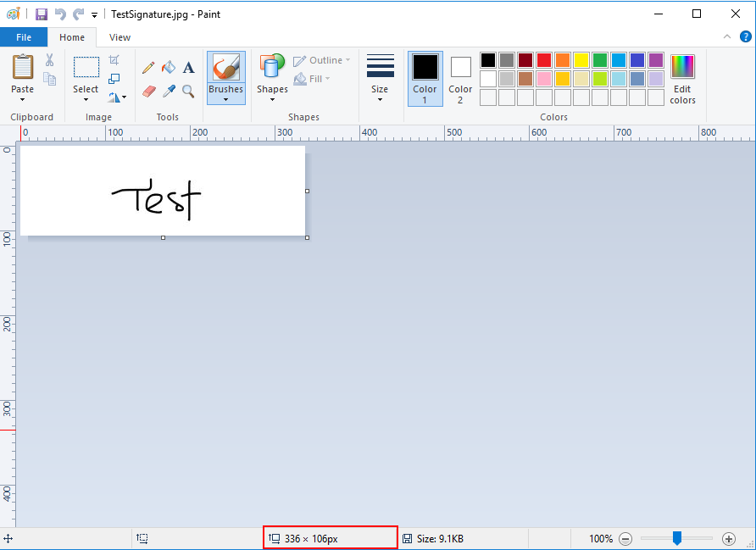Switch to the Home tab
This screenshot has width=756, height=550.
(x=72, y=37)
